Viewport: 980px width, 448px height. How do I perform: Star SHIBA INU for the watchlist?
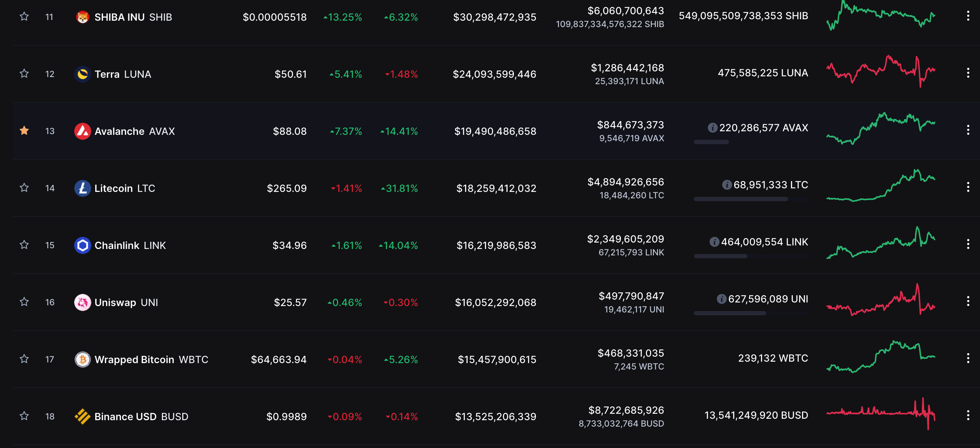point(24,17)
